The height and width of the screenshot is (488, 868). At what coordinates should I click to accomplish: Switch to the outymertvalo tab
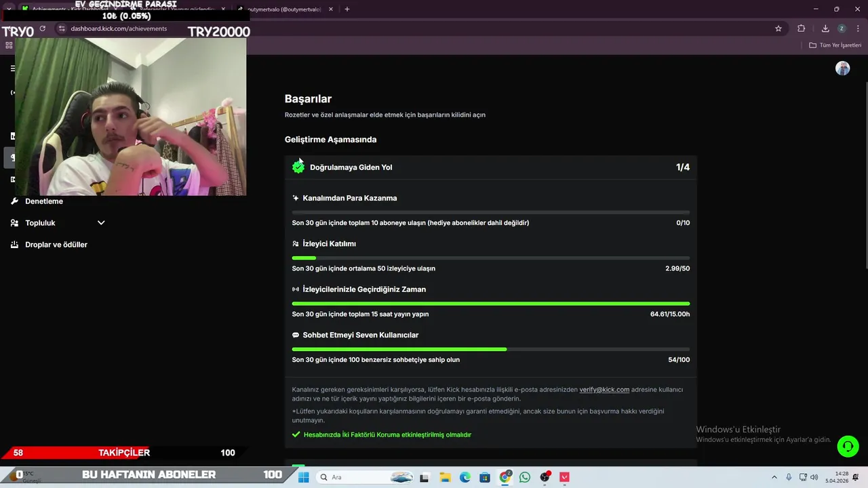283,9
